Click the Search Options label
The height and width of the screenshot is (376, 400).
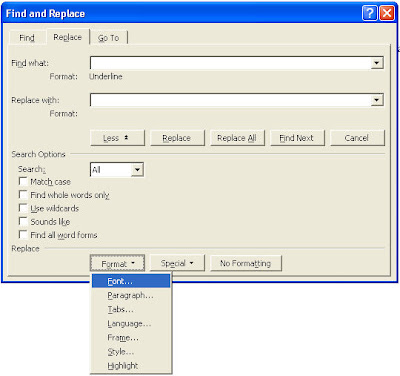[x=38, y=154]
